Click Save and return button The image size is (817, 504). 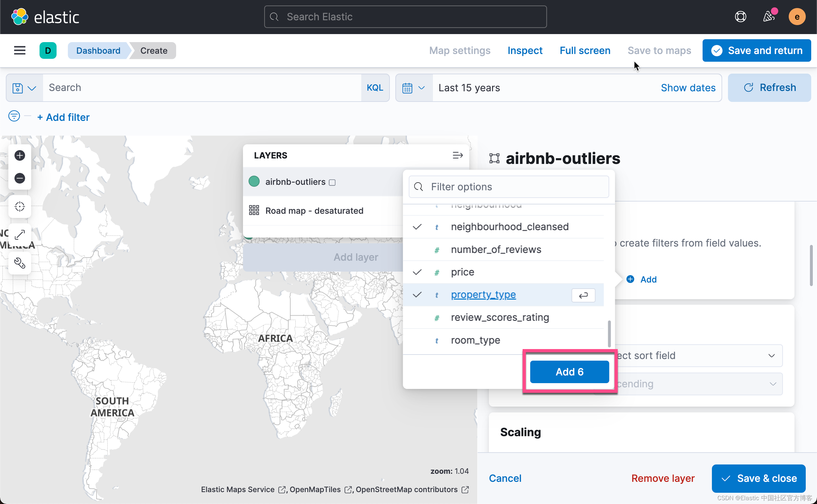[x=756, y=50]
